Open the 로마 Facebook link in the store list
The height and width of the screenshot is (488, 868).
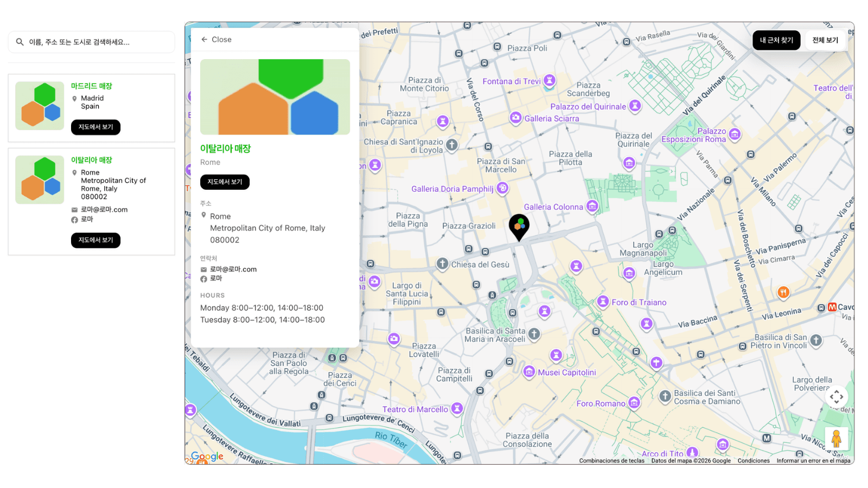(87, 220)
